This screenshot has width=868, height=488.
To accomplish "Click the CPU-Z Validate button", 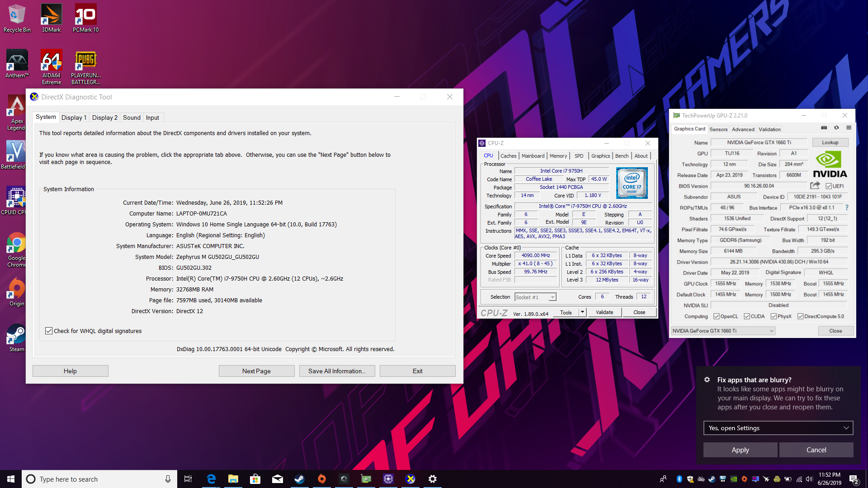I will (604, 312).
